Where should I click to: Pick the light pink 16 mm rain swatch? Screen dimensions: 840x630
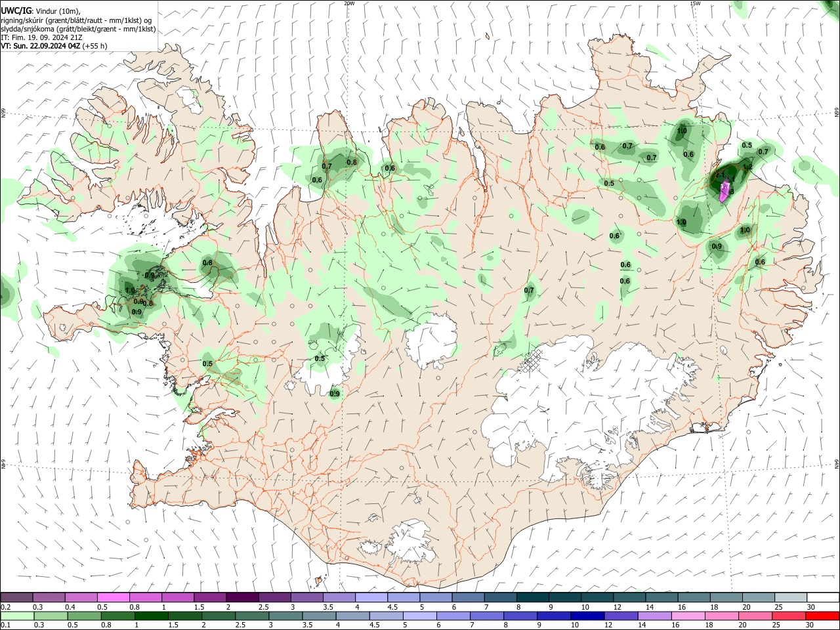690,616
